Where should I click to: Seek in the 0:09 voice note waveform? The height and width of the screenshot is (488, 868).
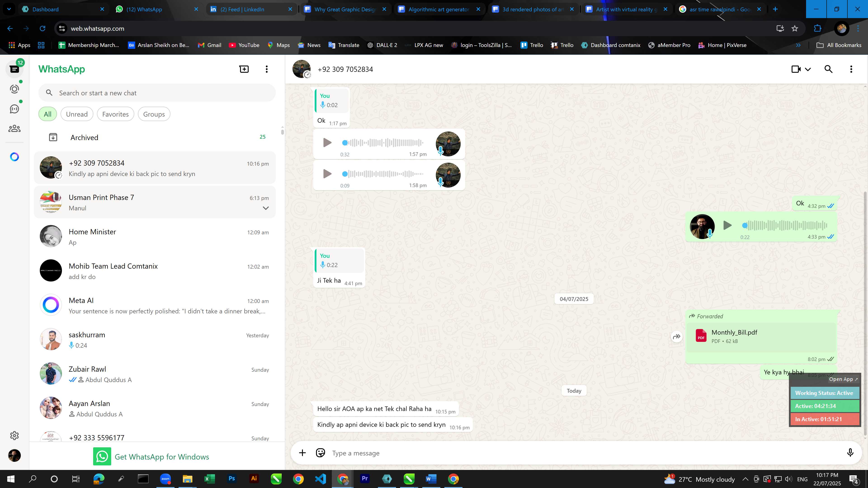click(x=383, y=174)
